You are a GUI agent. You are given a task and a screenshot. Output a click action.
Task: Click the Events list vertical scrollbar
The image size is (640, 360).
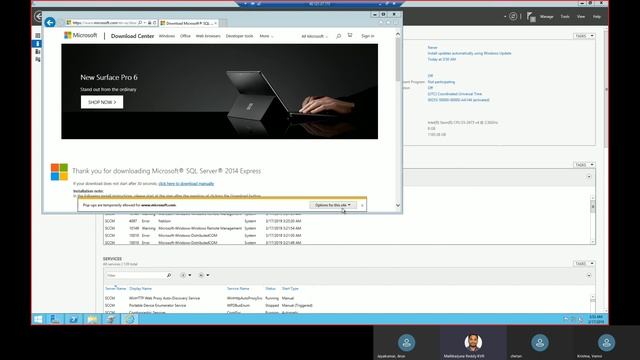(593, 219)
